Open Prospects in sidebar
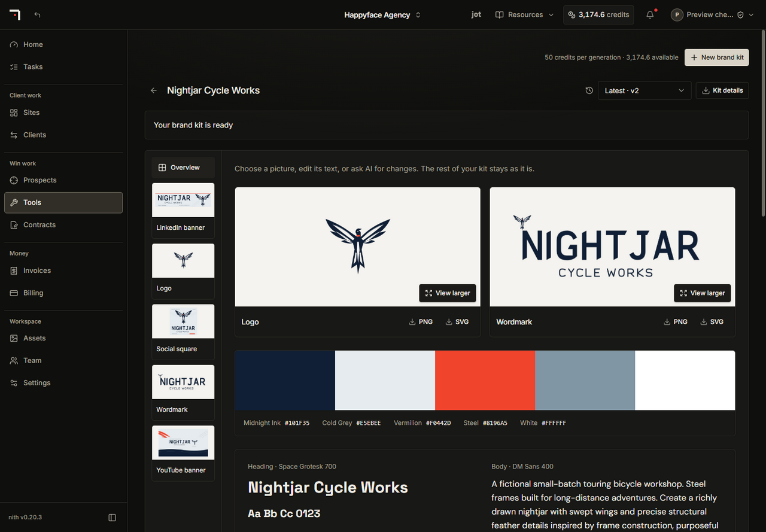 pos(63,180)
